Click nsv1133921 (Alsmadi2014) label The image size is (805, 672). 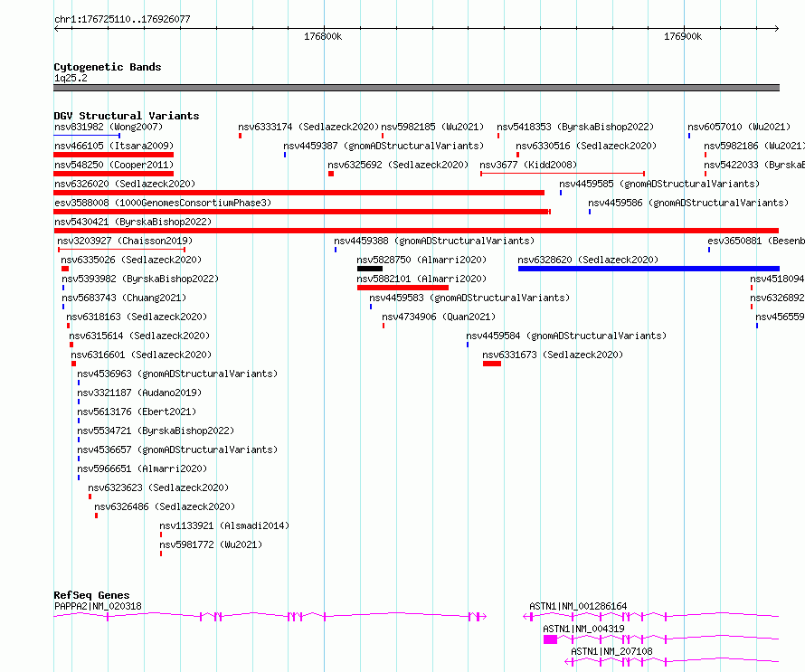click(x=224, y=525)
